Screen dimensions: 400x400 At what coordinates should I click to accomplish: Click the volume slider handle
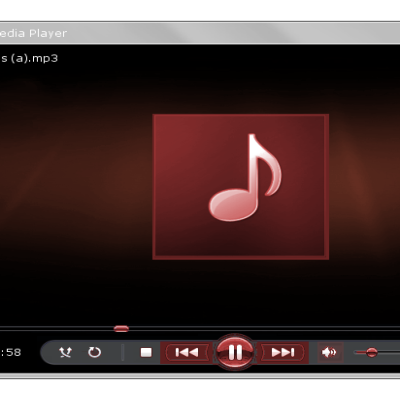[x=371, y=352]
